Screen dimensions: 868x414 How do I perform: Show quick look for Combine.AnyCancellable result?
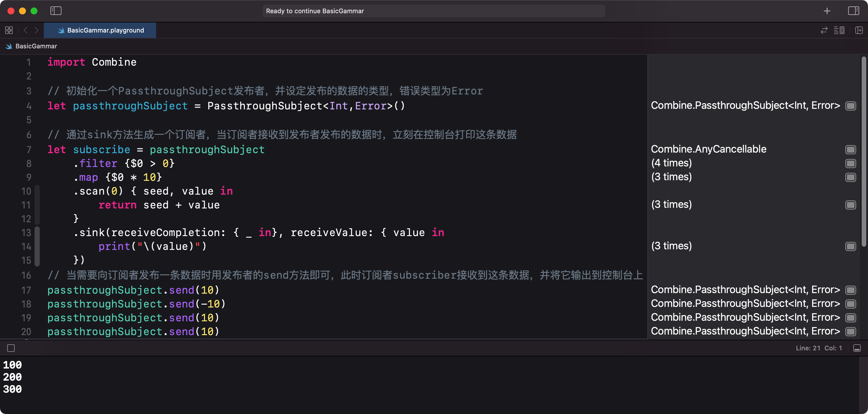pos(850,150)
